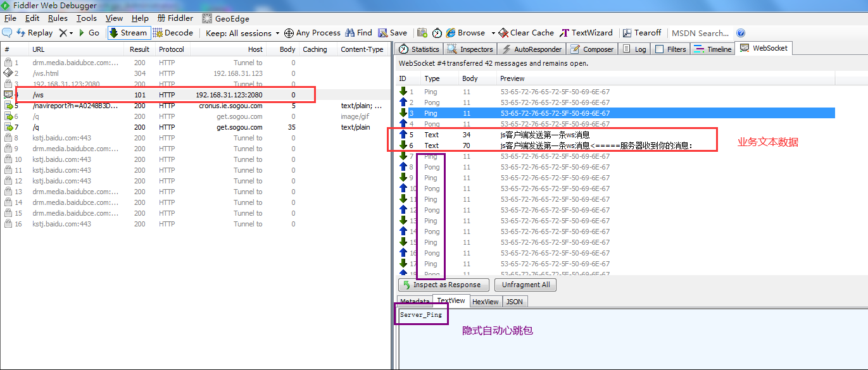The width and height of the screenshot is (868, 370).
Task: Switch to Filters tab
Action: pos(670,49)
